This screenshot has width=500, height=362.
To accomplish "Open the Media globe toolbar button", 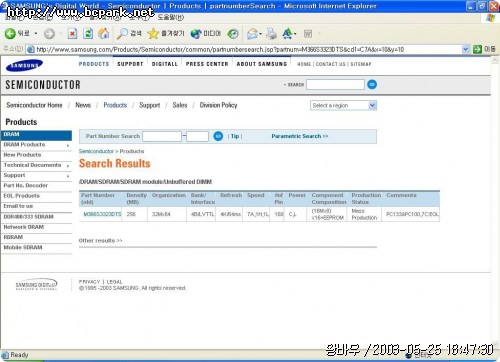I will (206, 33).
